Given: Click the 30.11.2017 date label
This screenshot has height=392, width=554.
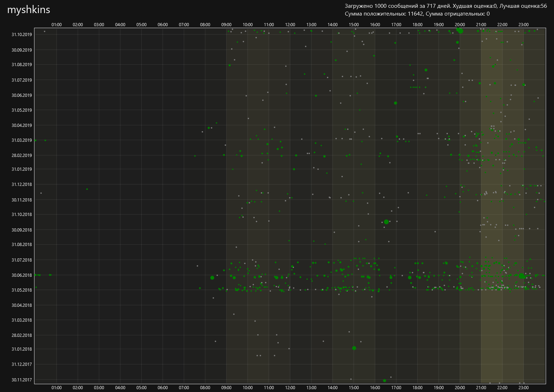Looking at the screenshot, I should pos(22,380).
